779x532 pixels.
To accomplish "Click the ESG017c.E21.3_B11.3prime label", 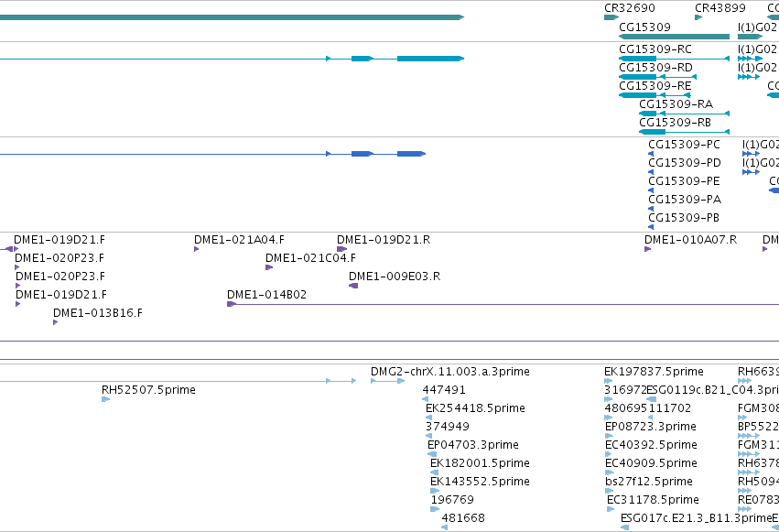I will pos(696,518).
